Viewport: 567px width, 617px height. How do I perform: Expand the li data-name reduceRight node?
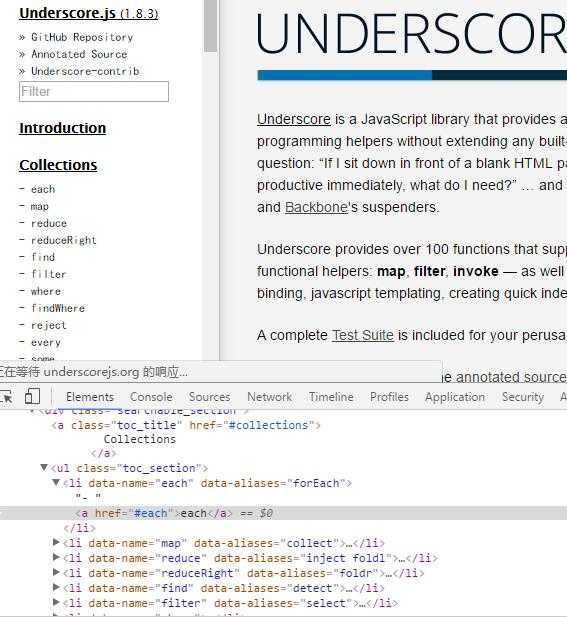click(x=56, y=573)
